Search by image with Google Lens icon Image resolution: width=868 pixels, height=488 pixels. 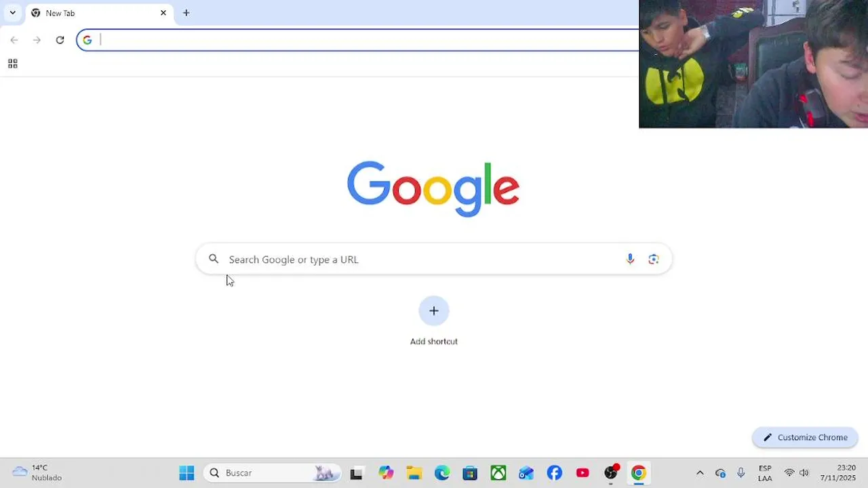click(654, 259)
